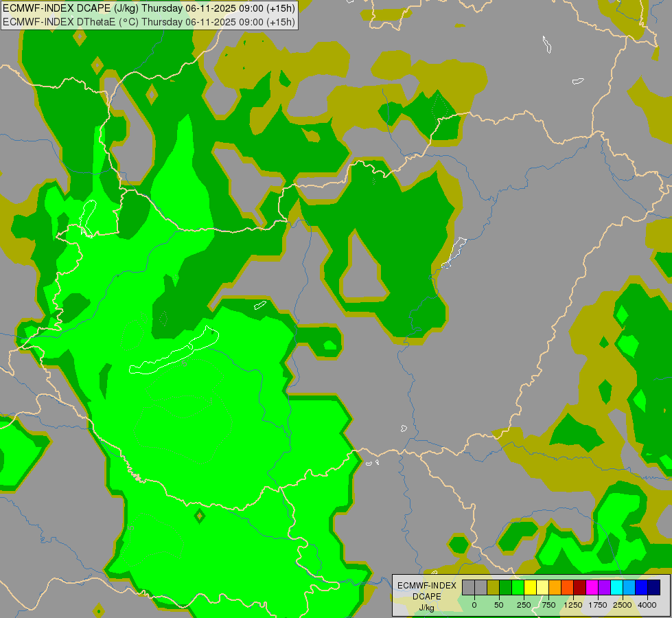Click the legend value 1250
Image resolution: width=672 pixels, height=618 pixels.
click(x=573, y=605)
